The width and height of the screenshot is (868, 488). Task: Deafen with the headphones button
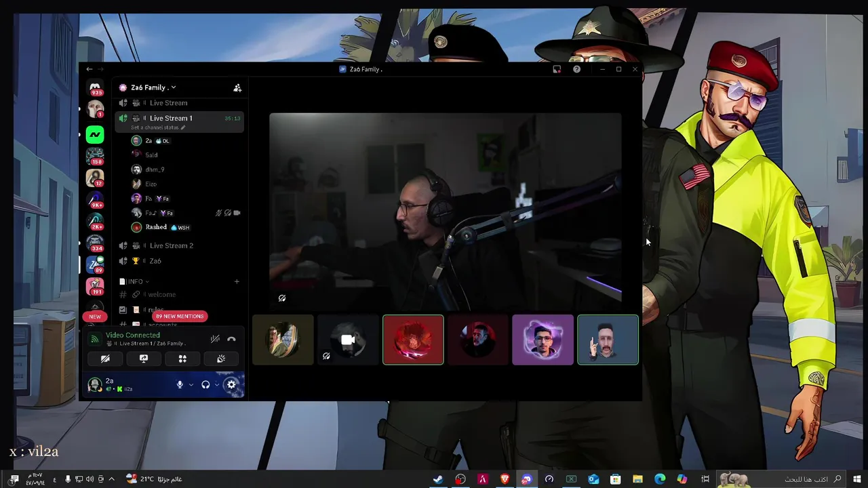[x=205, y=385]
